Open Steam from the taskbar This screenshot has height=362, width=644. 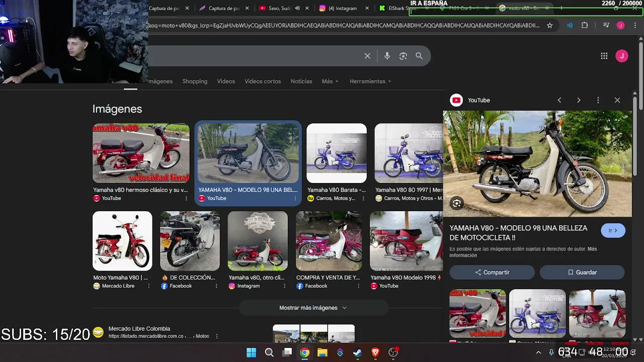pyautogui.click(x=358, y=352)
